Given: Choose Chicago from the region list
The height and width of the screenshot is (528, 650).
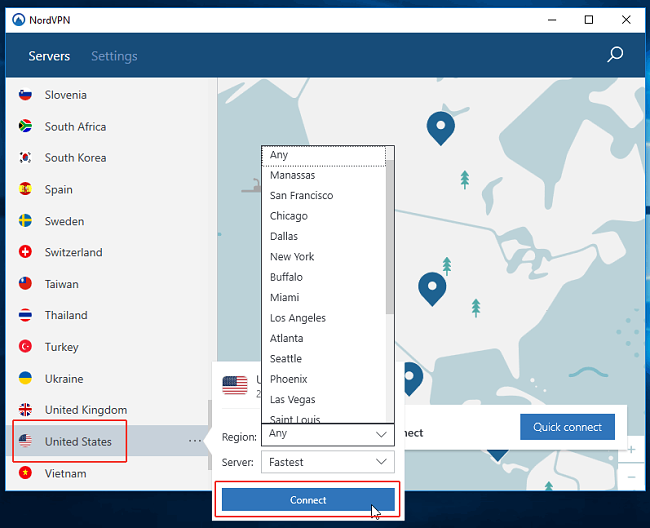Looking at the screenshot, I should point(324,216).
